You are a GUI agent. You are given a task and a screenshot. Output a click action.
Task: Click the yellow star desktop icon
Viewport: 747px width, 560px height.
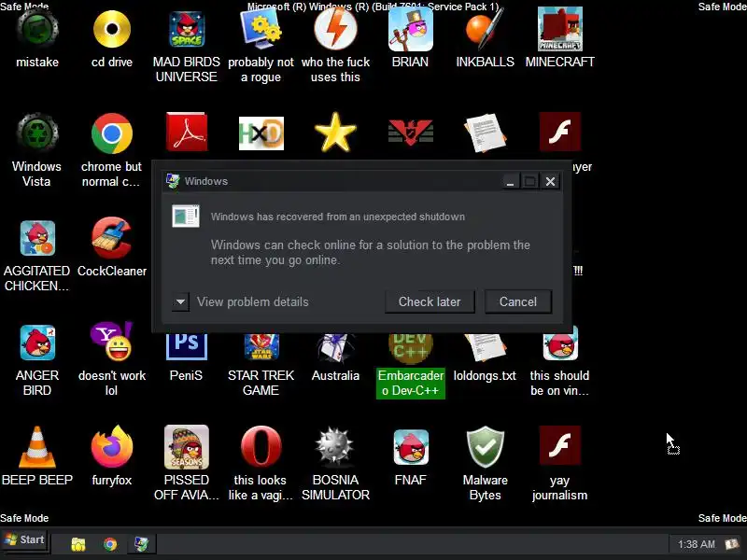click(335, 133)
